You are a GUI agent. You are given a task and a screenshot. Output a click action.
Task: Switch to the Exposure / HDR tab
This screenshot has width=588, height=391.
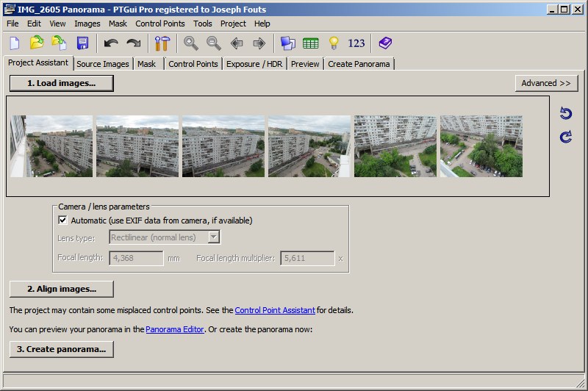click(254, 64)
